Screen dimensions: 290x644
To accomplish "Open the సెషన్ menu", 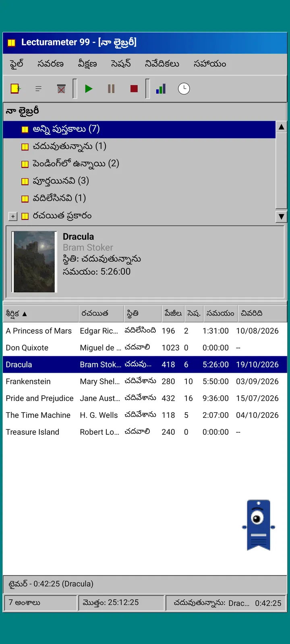I will pos(121,64).
